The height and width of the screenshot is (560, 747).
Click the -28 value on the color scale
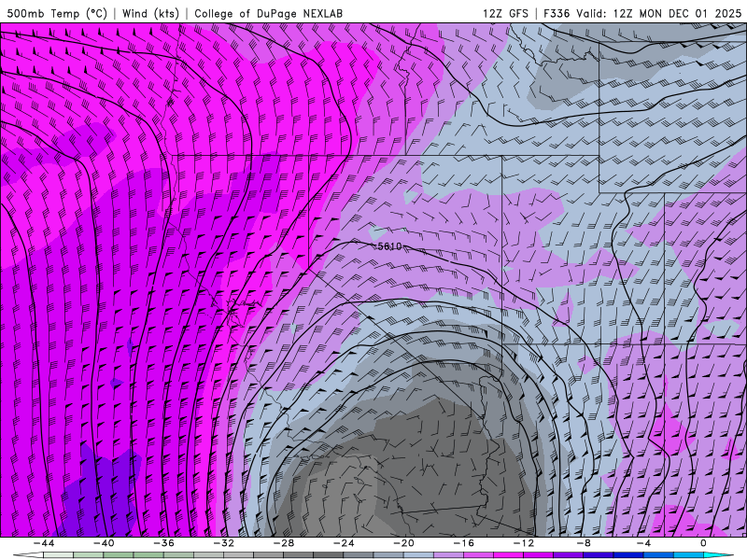(x=284, y=543)
